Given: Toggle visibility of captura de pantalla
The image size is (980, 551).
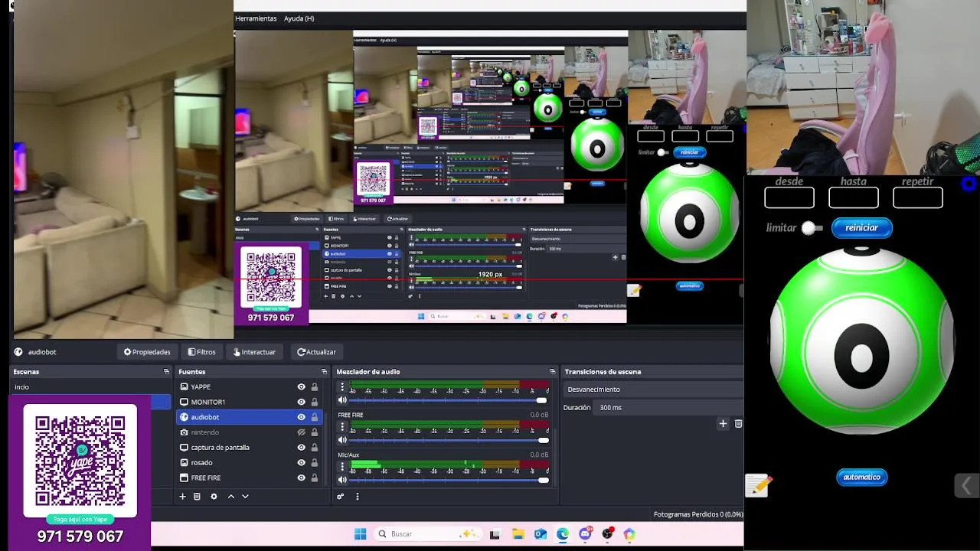Looking at the screenshot, I should tap(302, 447).
